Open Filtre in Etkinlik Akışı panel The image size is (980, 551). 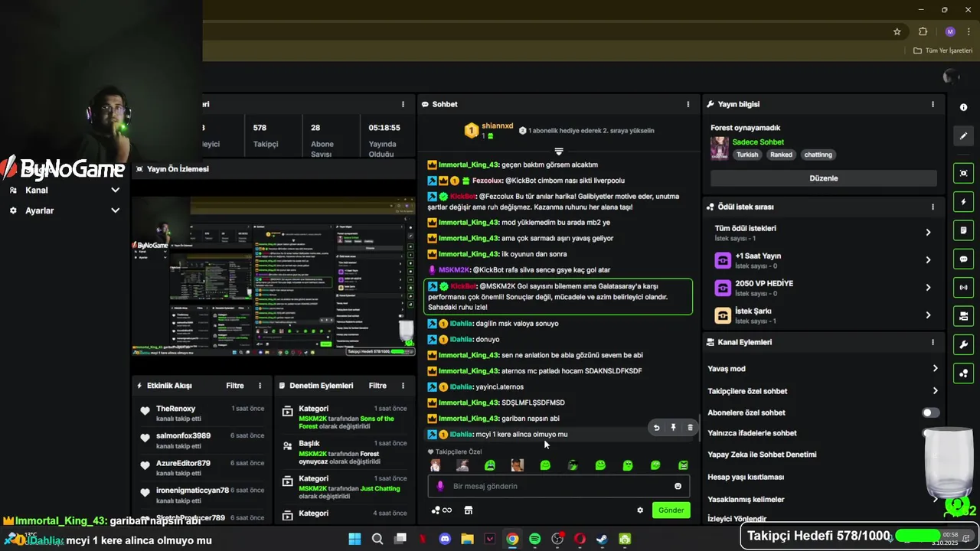(x=235, y=386)
